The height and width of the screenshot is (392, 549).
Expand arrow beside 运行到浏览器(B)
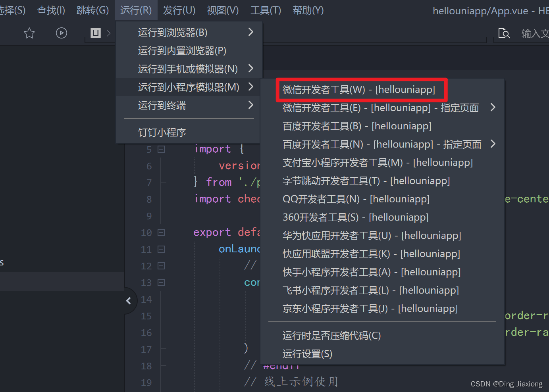pyautogui.click(x=250, y=32)
